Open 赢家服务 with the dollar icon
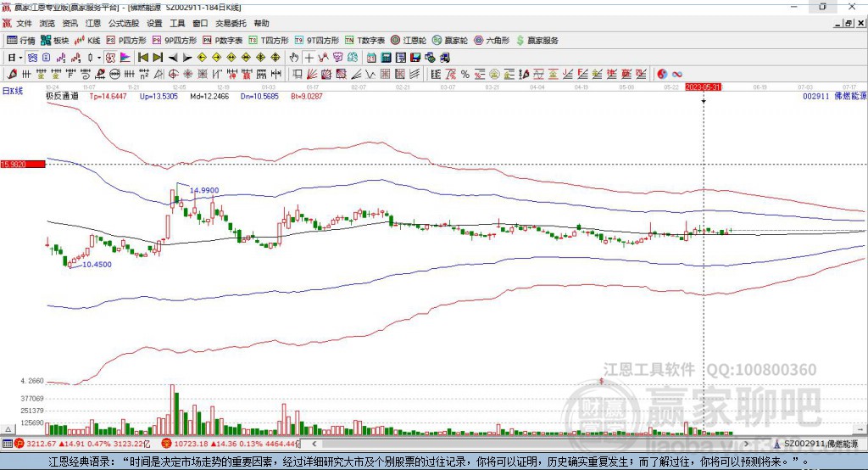This screenshot has width=868, height=470. pyautogui.click(x=537, y=41)
